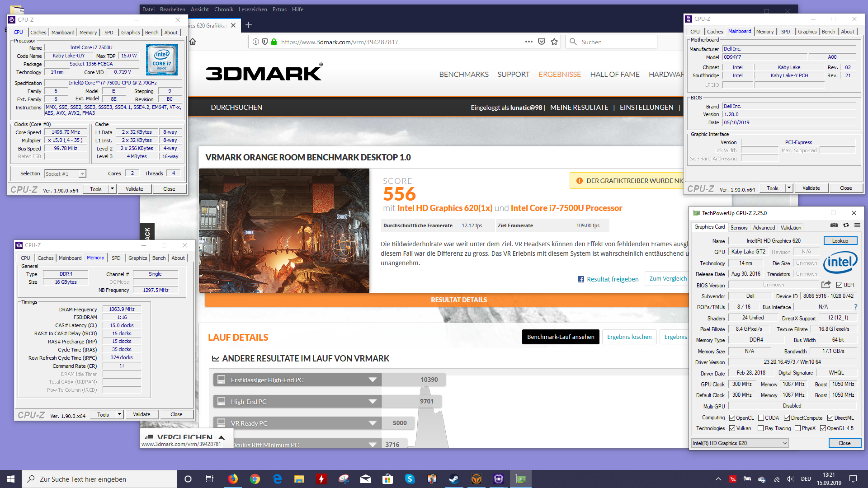Click the tracking protection shield icon
Image resolution: width=868 pixels, height=488 pixels.
(265, 42)
